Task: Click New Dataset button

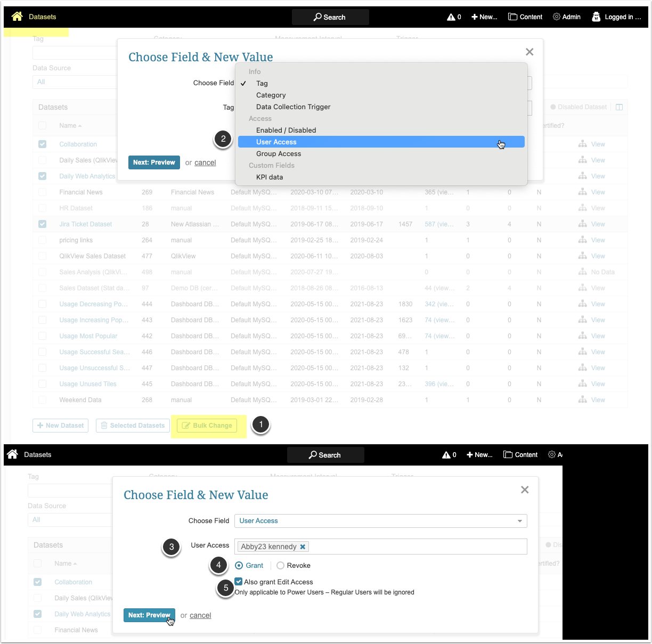Action: [x=61, y=426]
